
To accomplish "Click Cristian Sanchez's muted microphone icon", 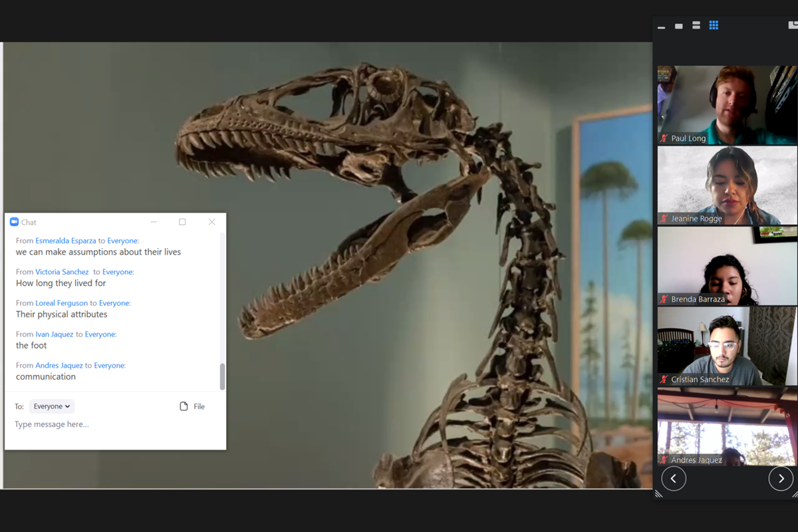I will point(664,380).
